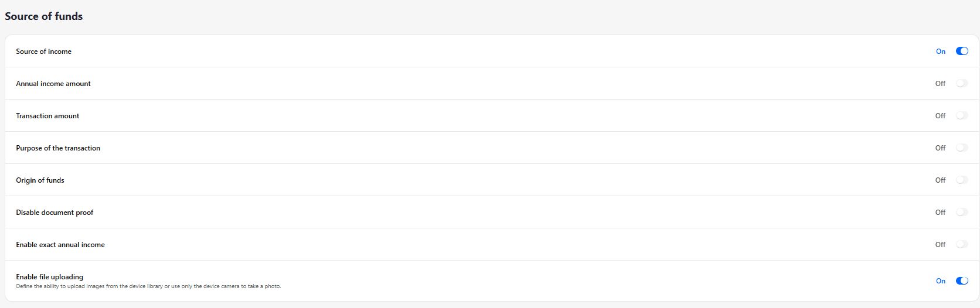This screenshot has width=980, height=308.
Task: Toggle the Disable document proof switch
Action: click(x=962, y=213)
